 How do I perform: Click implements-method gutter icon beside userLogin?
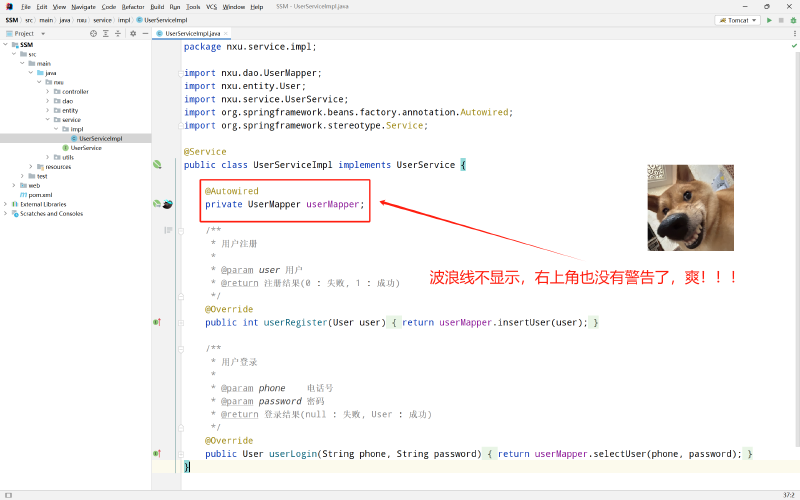coord(157,453)
